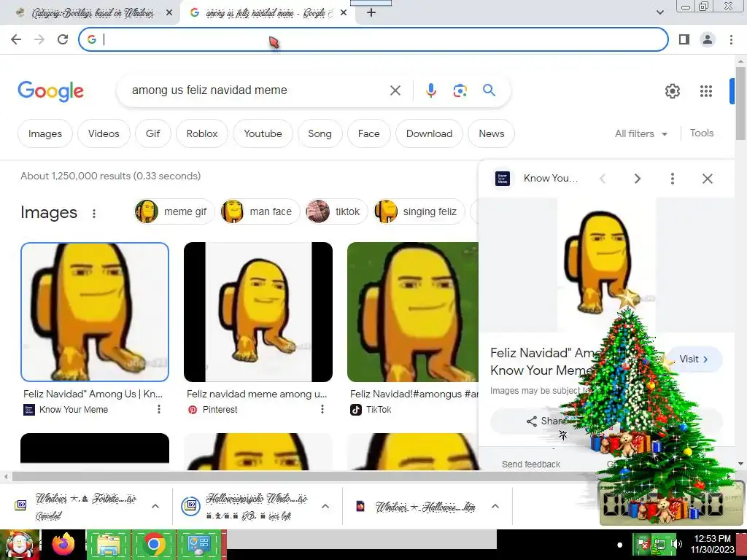Select the Face filter chip
This screenshot has width=747, height=560.
pyautogui.click(x=368, y=134)
